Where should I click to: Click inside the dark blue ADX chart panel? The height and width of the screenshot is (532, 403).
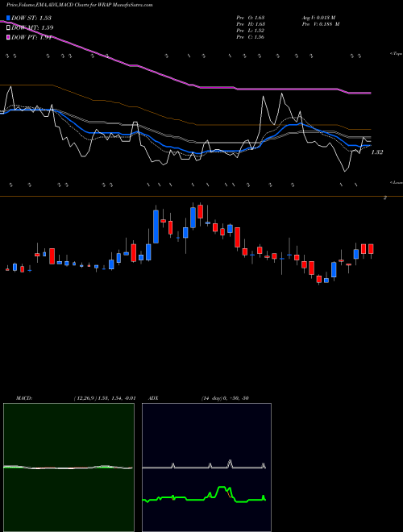(x=206, y=468)
